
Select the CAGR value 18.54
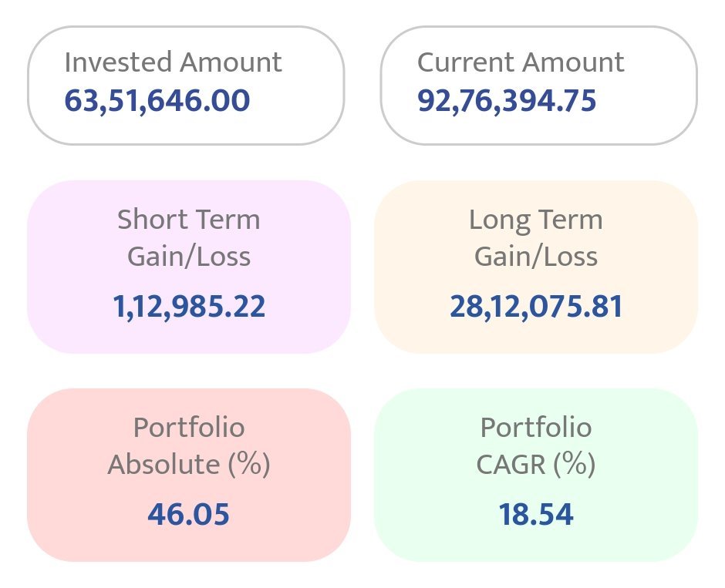pos(536,515)
